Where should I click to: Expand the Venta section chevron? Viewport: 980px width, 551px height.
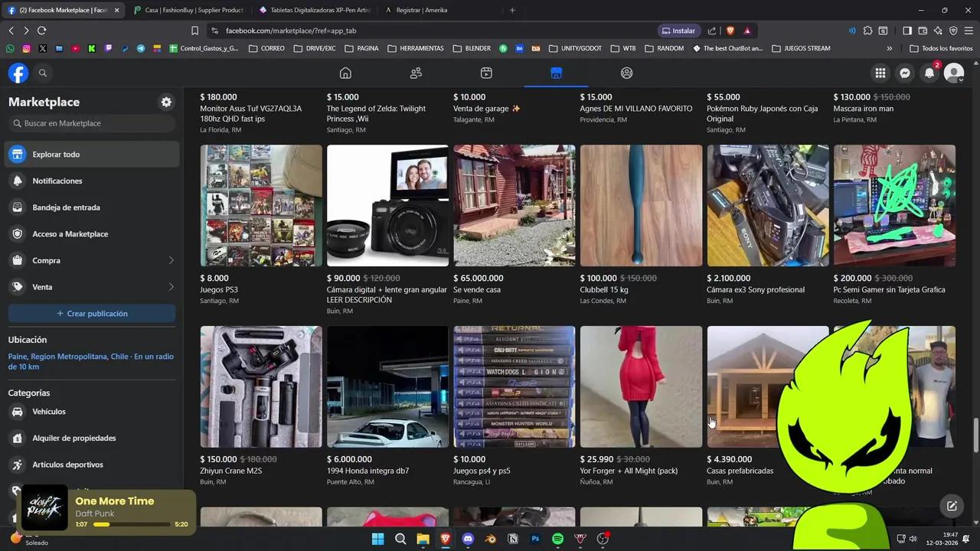click(x=171, y=287)
